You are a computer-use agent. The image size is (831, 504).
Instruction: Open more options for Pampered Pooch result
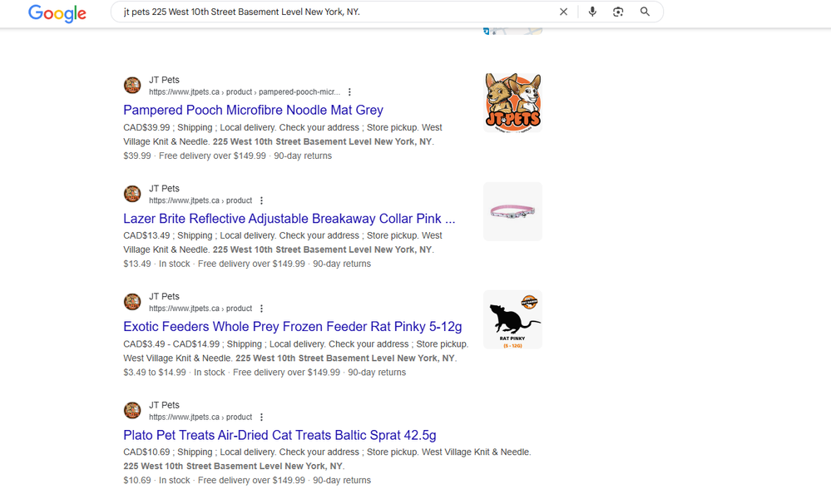coord(349,92)
